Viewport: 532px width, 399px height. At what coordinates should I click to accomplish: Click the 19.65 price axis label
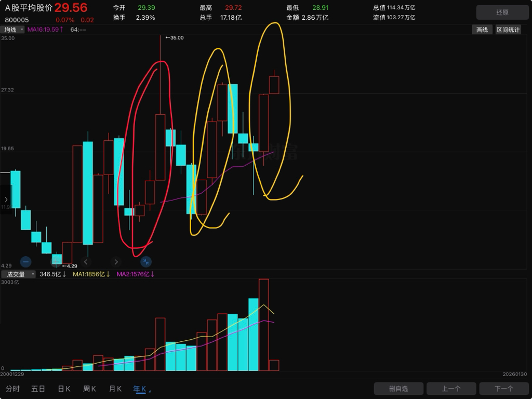(x=7, y=149)
